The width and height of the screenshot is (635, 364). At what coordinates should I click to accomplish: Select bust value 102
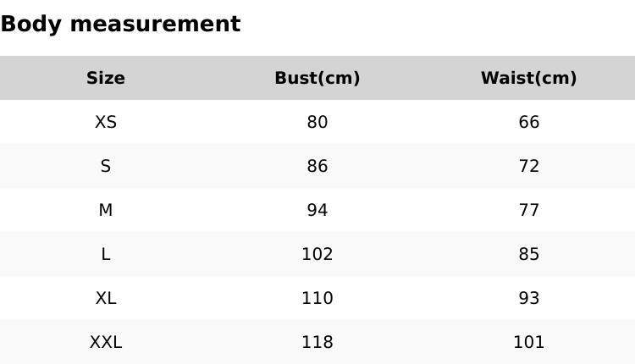coord(317,255)
